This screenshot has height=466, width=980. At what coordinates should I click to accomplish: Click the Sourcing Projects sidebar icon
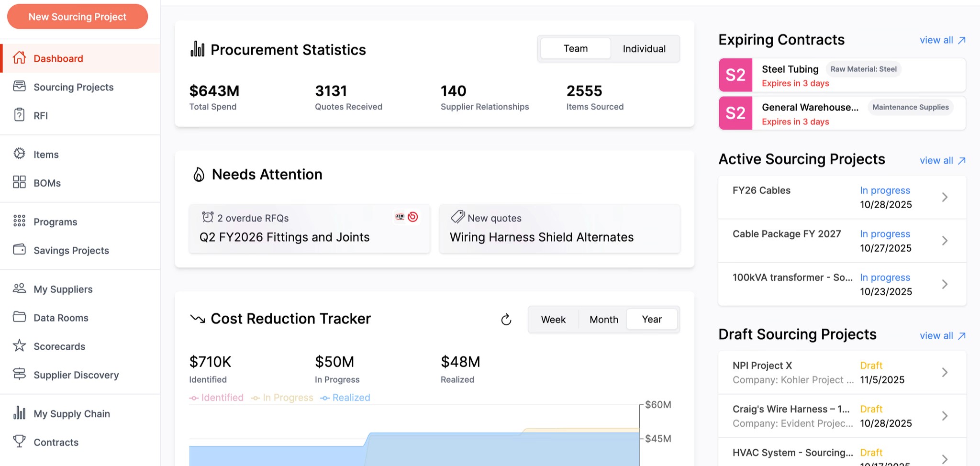19,86
